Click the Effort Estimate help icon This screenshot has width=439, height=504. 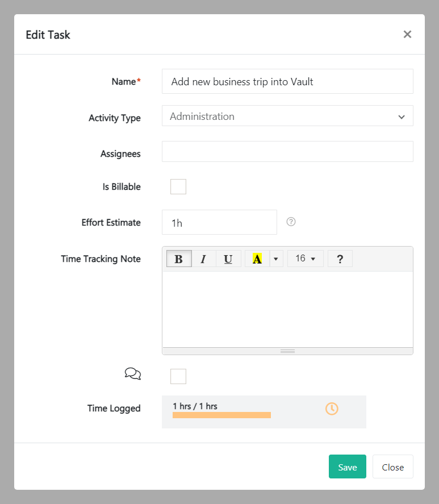(x=291, y=222)
